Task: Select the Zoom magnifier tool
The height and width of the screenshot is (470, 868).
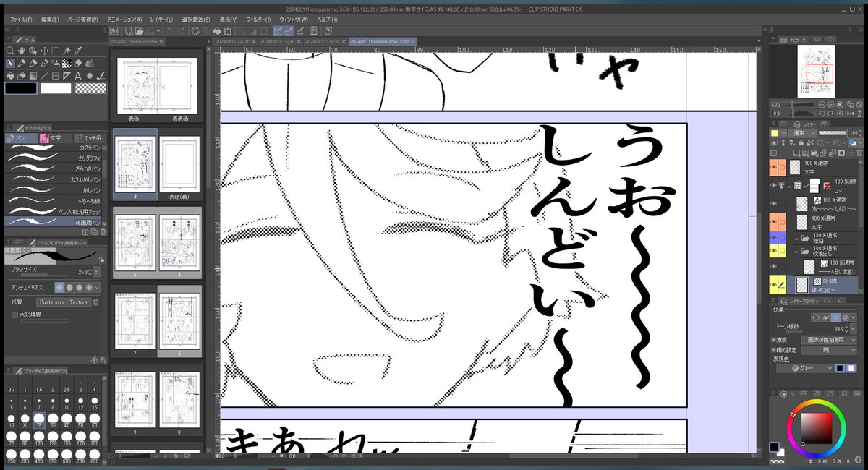Action: [x=10, y=51]
